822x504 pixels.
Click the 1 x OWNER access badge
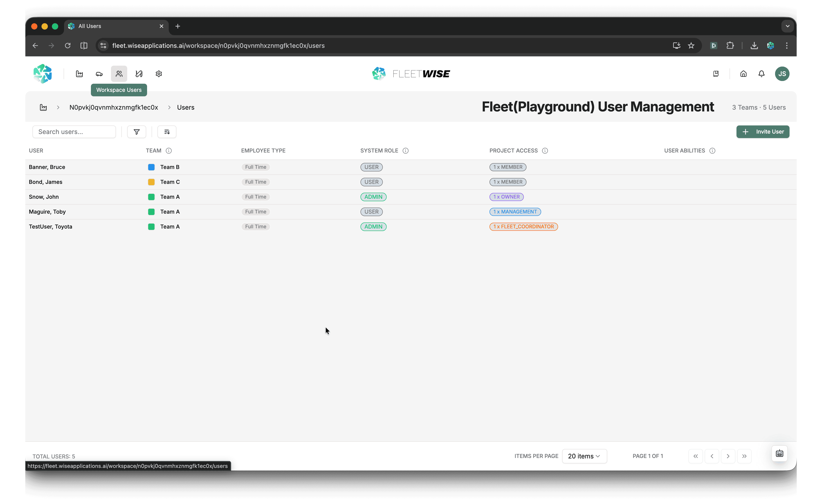pos(506,197)
